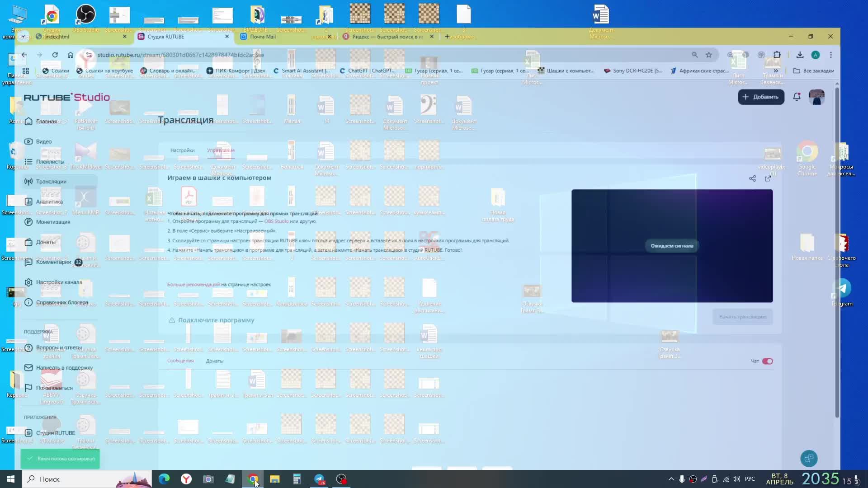Open Аналитика in the sidebar
868x488 pixels.
pyautogui.click(x=49, y=202)
